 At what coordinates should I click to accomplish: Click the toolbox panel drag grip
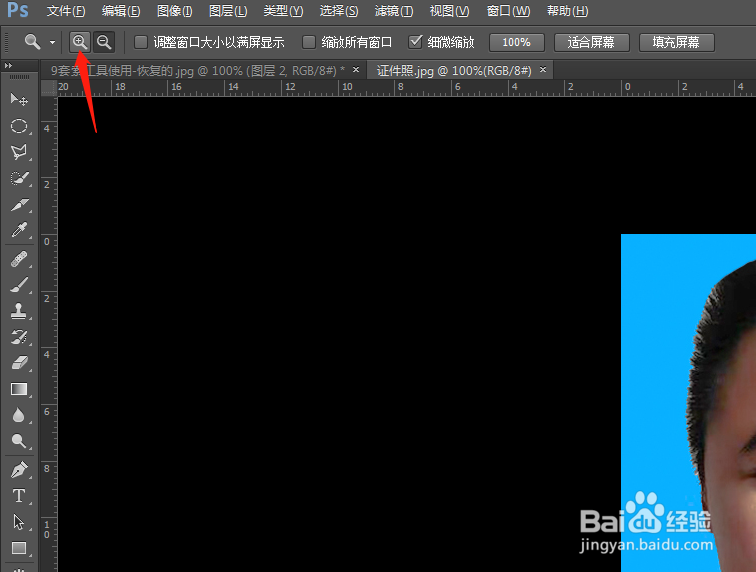[19, 77]
